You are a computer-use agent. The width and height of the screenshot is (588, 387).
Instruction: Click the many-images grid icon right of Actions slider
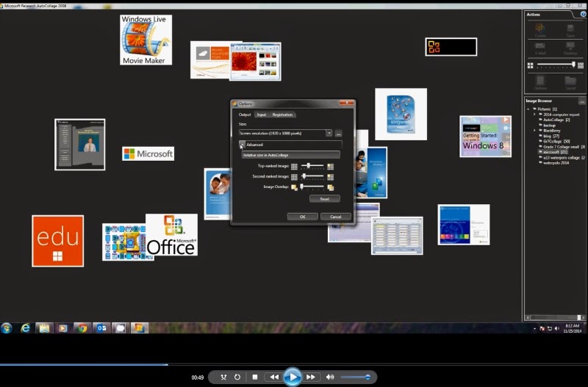[x=581, y=65]
